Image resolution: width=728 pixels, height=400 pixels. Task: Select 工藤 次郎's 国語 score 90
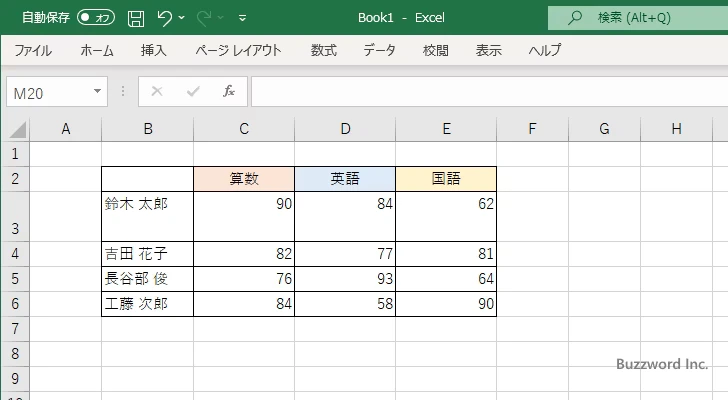(x=446, y=304)
